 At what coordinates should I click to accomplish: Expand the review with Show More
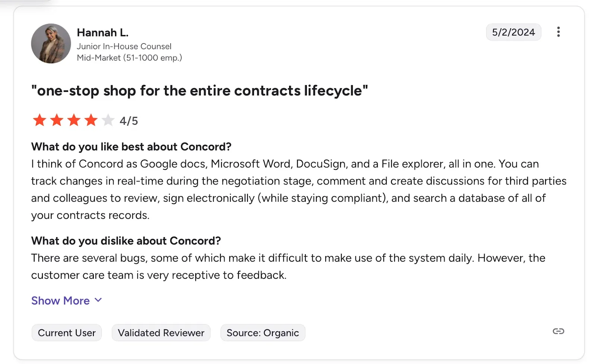click(60, 300)
